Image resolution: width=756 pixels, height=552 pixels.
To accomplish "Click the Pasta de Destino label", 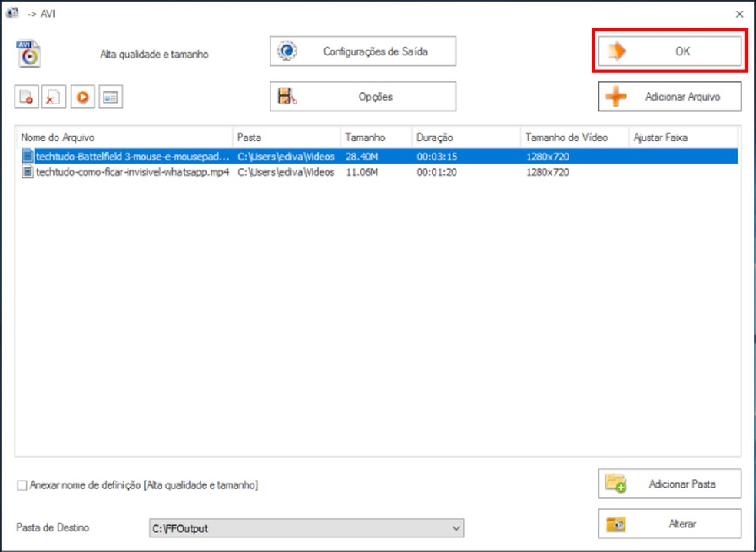I will click(52, 527).
